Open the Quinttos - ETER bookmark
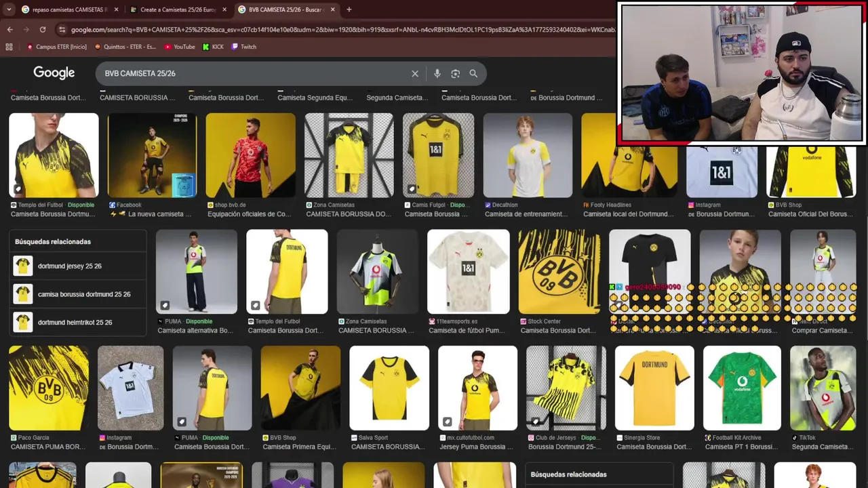This screenshot has width=868, height=488. (125, 47)
